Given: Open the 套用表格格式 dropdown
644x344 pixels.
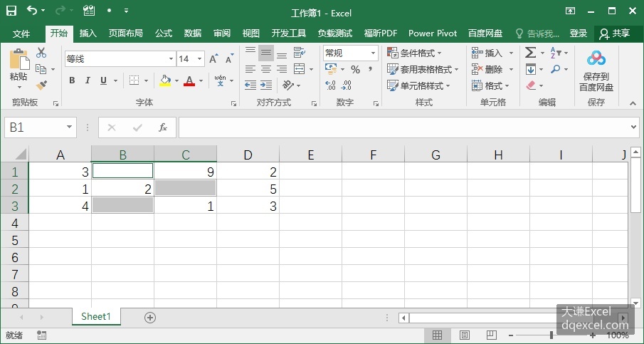Looking at the screenshot, I should click(x=423, y=69).
